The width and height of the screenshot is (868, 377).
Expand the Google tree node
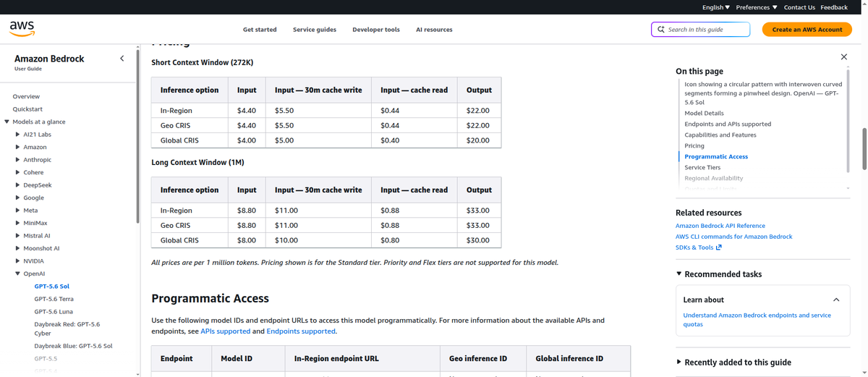pyautogui.click(x=18, y=198)
